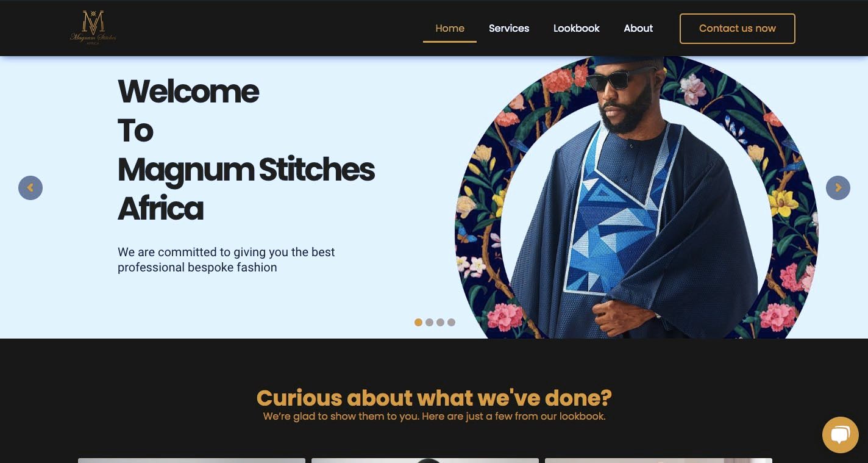Open the Home menu item

coord(450,29)
